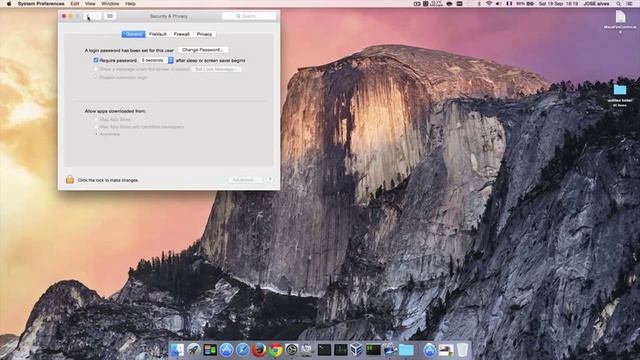The height and width of the screenshot is (360, 640).
Task: Open the Window menu
Action: 110,4
